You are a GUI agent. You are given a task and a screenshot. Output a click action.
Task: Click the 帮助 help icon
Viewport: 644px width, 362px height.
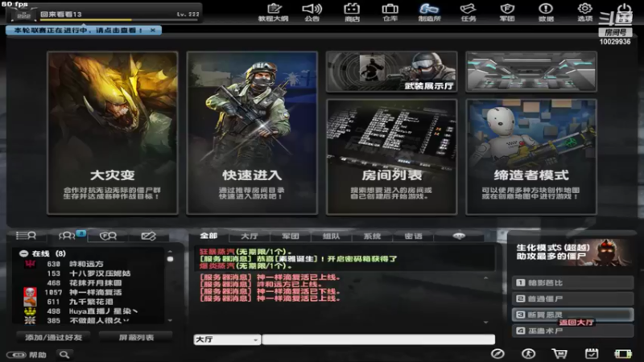point(27,355)
